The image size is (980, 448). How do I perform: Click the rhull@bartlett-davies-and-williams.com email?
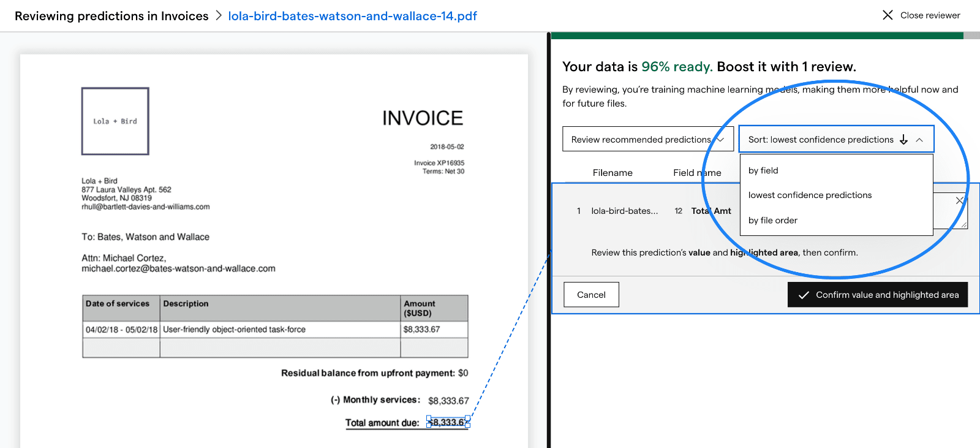point(145,207)
